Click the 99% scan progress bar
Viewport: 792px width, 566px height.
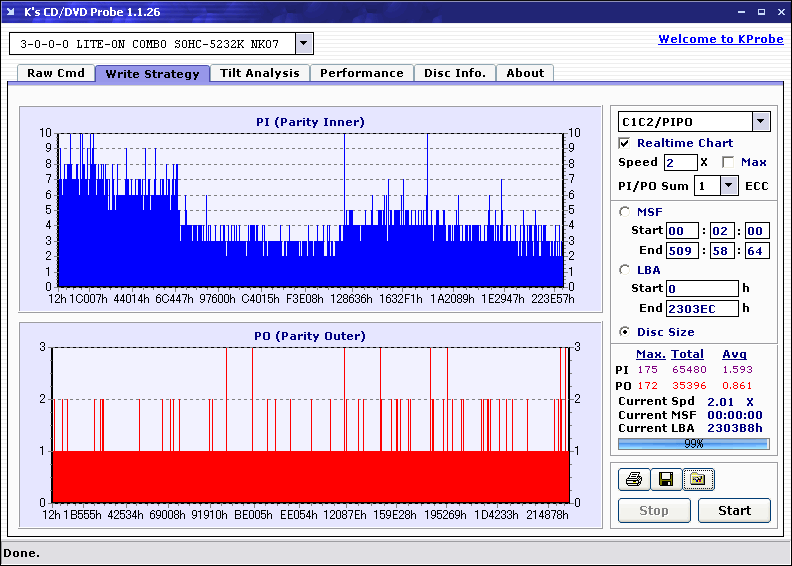(x=693, y=443)
